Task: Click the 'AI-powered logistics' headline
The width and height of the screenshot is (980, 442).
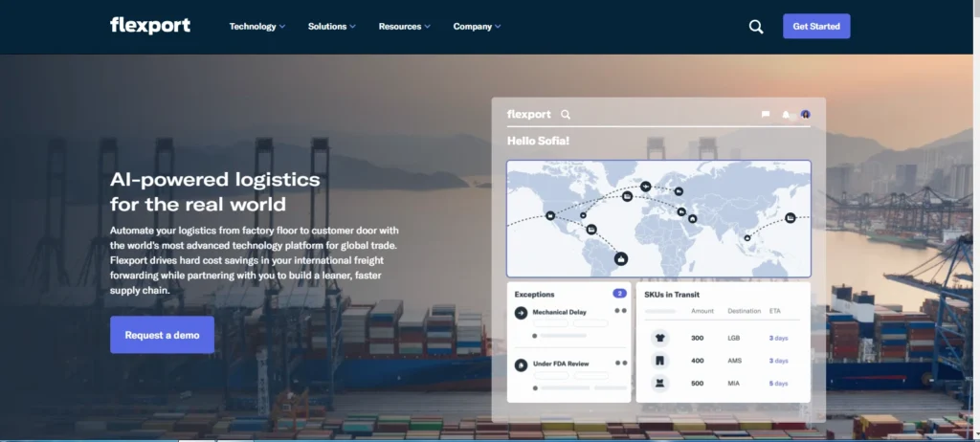Action: (x=215, y=192)
